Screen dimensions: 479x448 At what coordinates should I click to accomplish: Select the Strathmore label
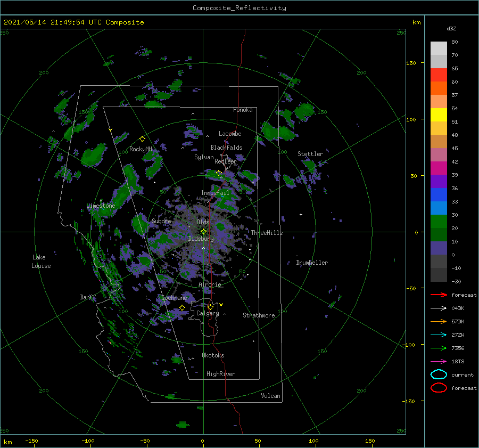(259, 315)
